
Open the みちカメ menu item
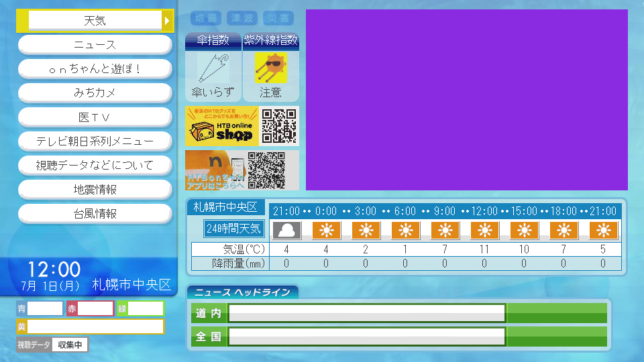(95, 93)
